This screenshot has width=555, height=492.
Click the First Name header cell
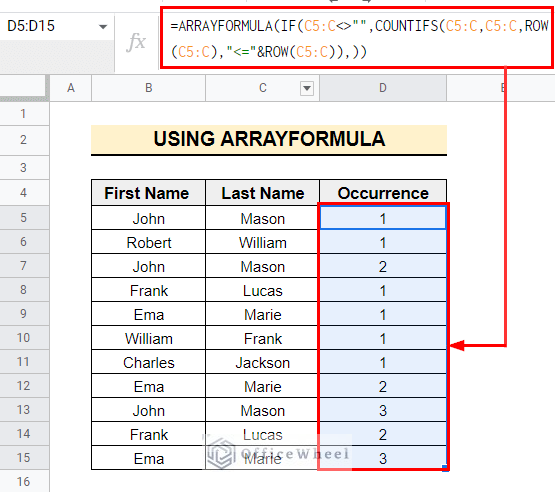[x=149, y=193]
